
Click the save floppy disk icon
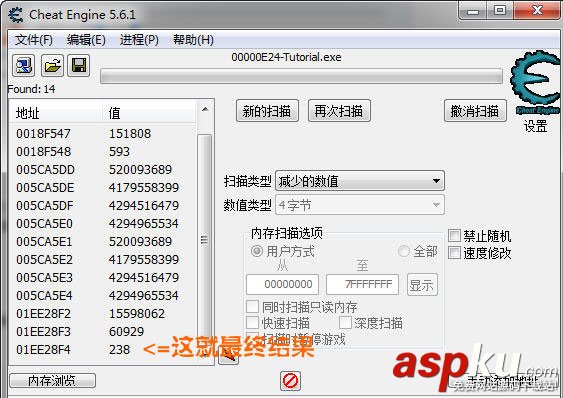click(79, 66)
